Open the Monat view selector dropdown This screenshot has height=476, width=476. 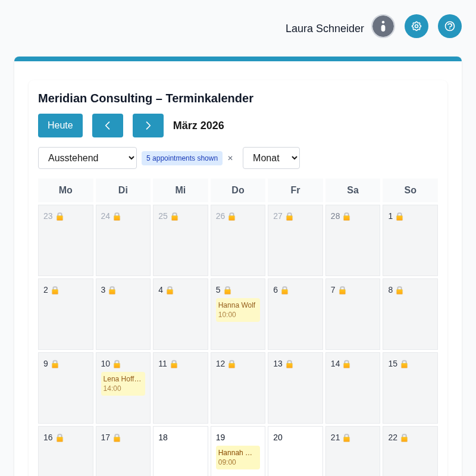point(271,158)
